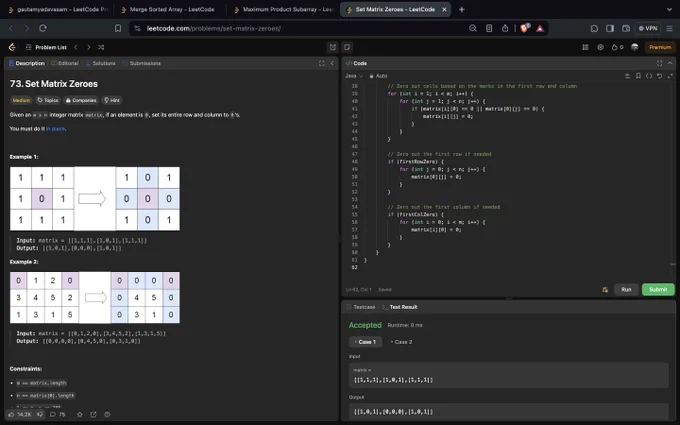Go to the next problem arrow
Viewport: 680px width, 425px height.
coord(88,47)
